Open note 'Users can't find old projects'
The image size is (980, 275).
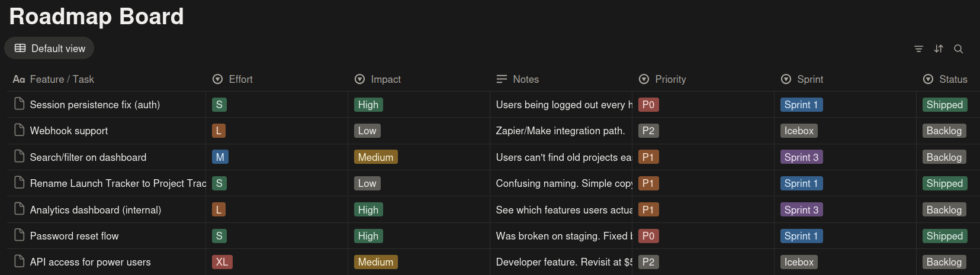[x=564, y=157]
